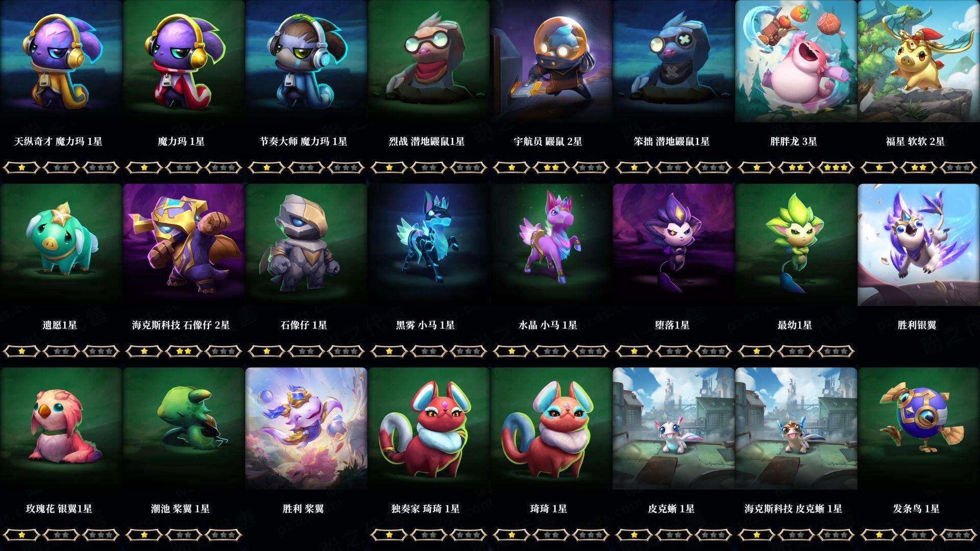Click one-star badge under 潮池 桨翼
Viewport: 980px width, 551px height.
click(144, 535)
